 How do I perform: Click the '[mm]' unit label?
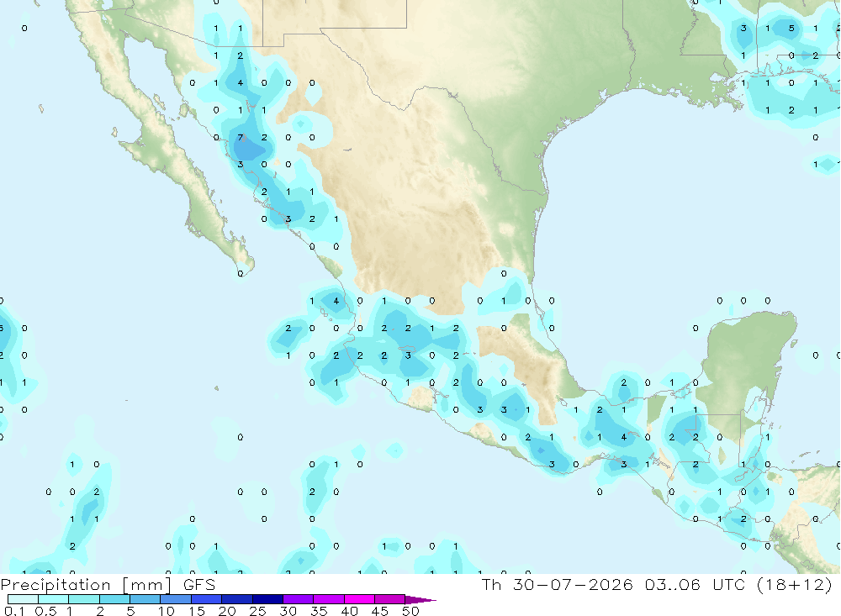tap(147, 586)
